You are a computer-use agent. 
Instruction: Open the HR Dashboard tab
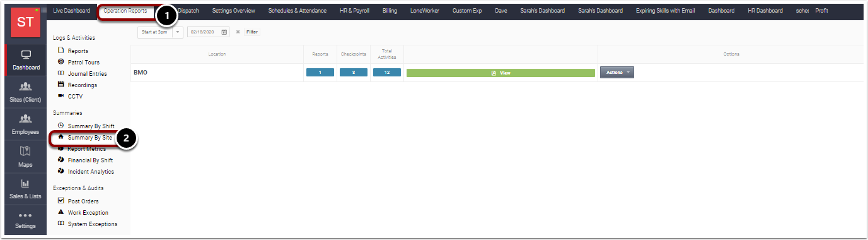pyautogui.click(x=765, y=11)
